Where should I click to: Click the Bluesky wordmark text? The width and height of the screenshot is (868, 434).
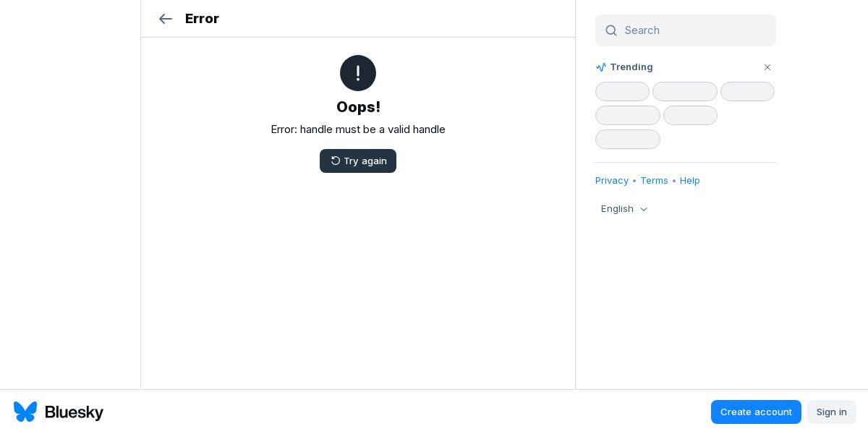click(74, 412)
